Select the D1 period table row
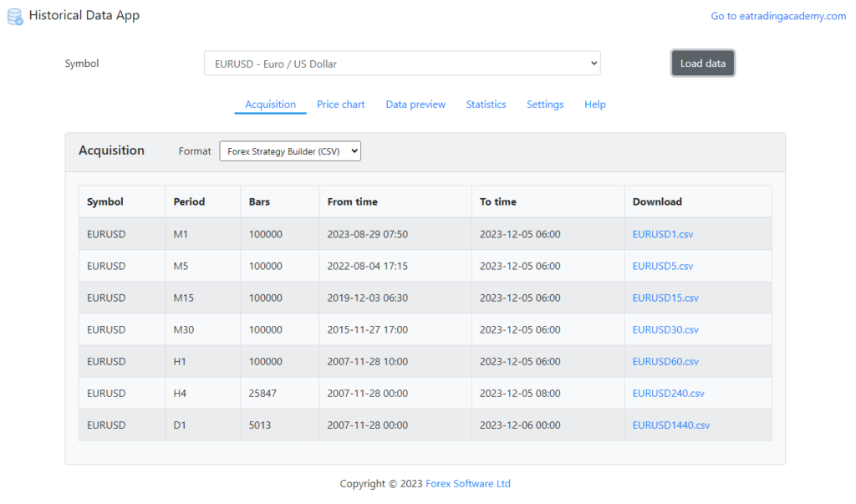 tap(334, 425)
